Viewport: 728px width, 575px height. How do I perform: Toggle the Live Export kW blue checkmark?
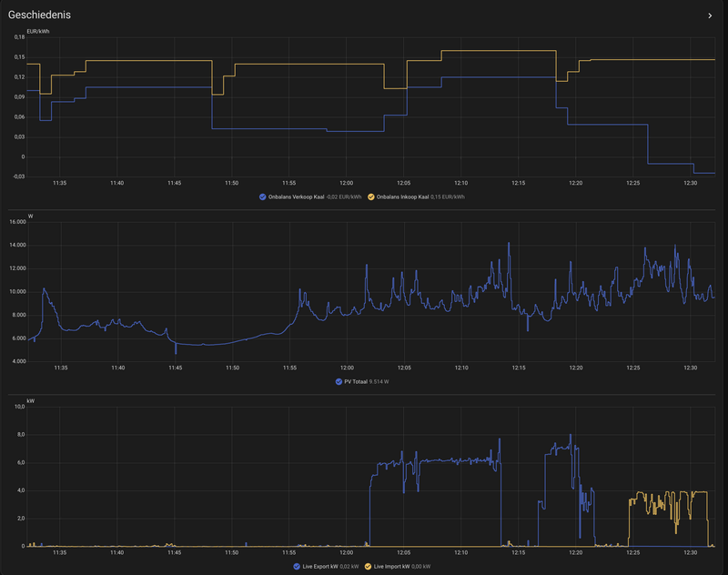(x=297, y=566)
